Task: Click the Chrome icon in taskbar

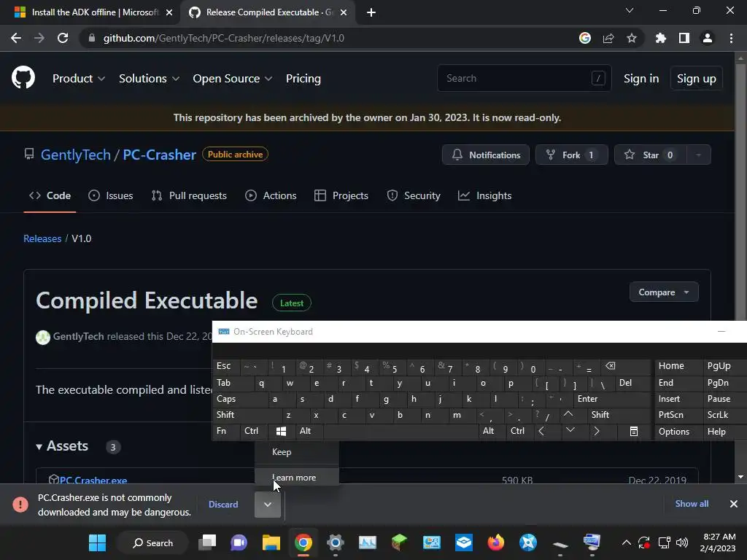Action: (x=303, y=542)
